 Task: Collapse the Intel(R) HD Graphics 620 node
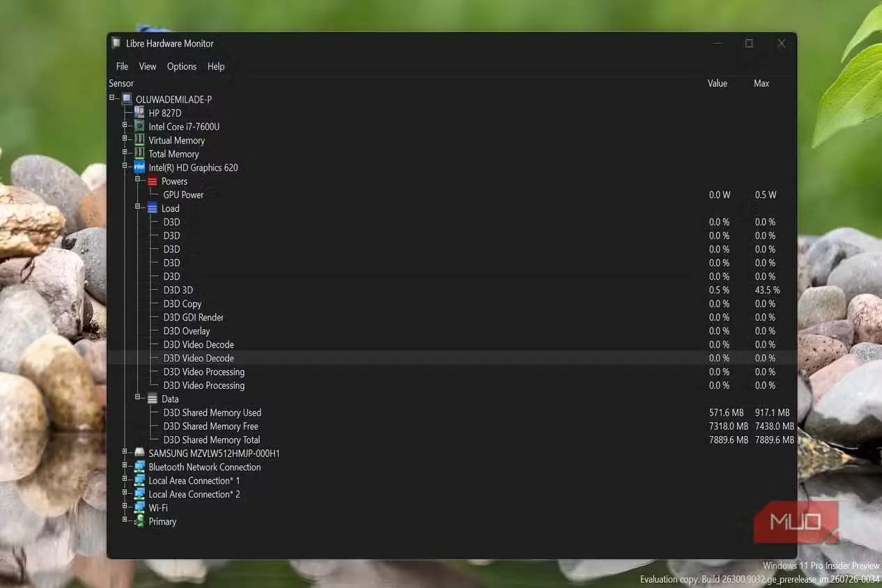(x=125, y=167)
